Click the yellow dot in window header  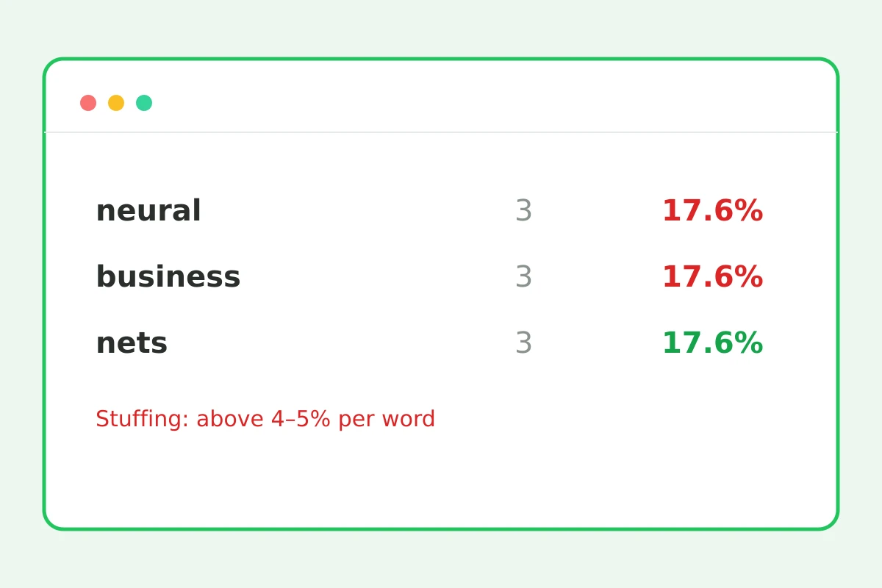pos(116,103)
